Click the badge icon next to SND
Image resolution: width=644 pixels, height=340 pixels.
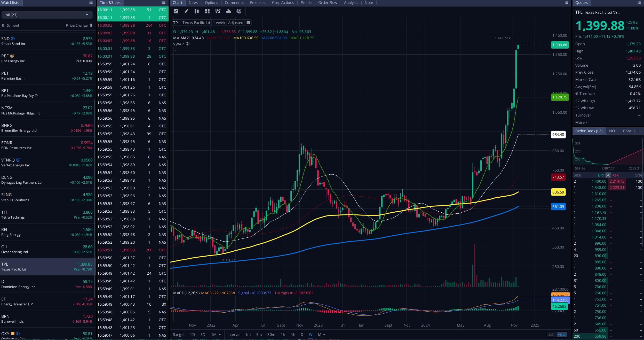click(x=13, y=38)
